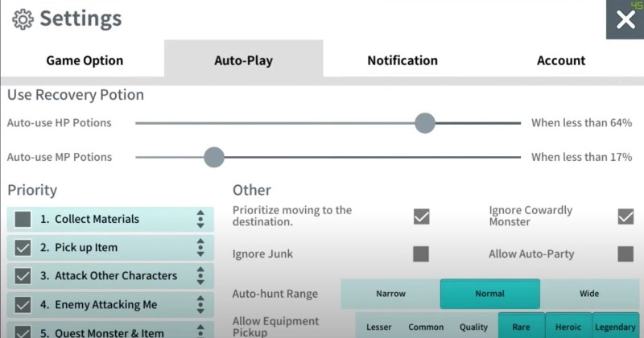Disable Ignore Cowardly Monster option
Image resolution: width=644 pixels, height=338 pixels.
(625, 216)
